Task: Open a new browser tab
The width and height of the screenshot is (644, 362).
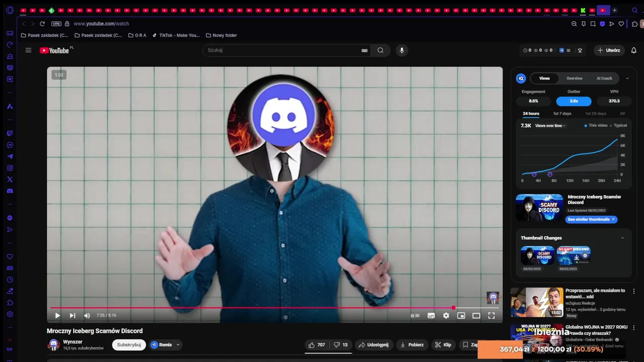Action: click(614, 10)
